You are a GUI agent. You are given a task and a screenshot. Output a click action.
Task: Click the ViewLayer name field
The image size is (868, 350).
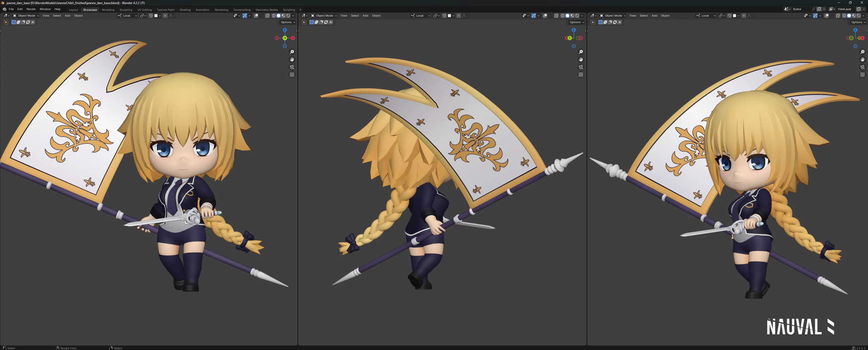pyautogui.click(x=846, y=9)
